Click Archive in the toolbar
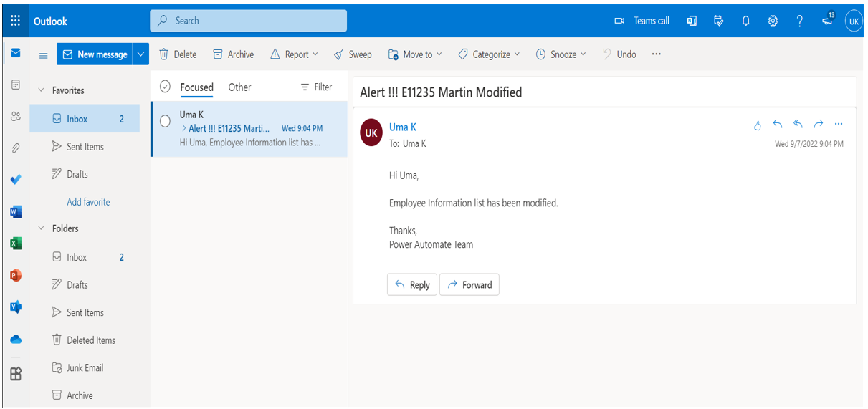 coord(233,54)
